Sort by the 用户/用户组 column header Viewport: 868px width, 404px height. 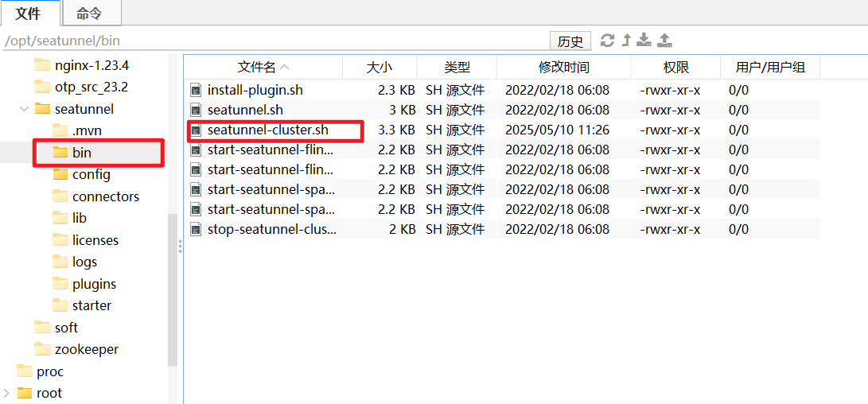(x=770, y=68)
